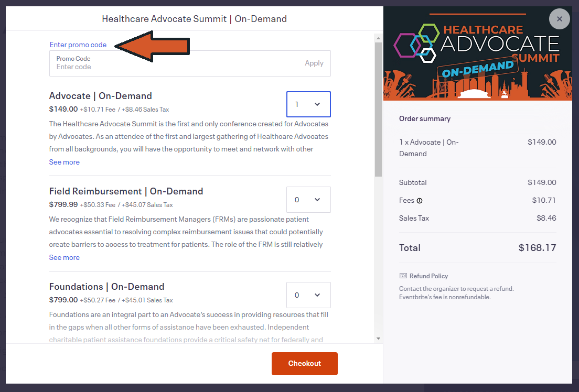Screen dimensions: 579x392
Task: Click the Checkout button
Action: click(304, 363)
